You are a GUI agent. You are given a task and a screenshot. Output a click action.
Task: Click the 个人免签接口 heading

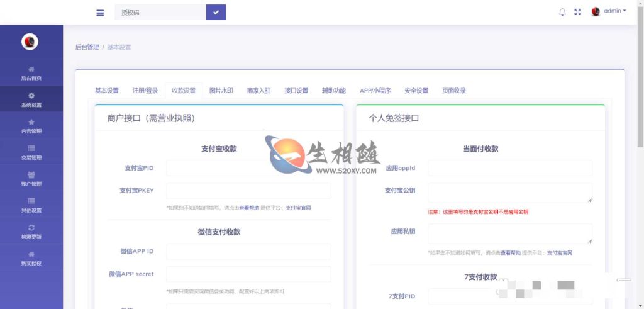click(x=394, y=119)
